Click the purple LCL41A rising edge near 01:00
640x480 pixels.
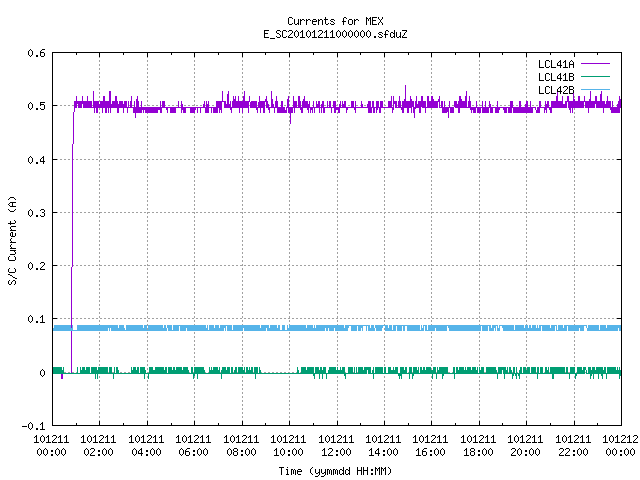click(73, 237)
